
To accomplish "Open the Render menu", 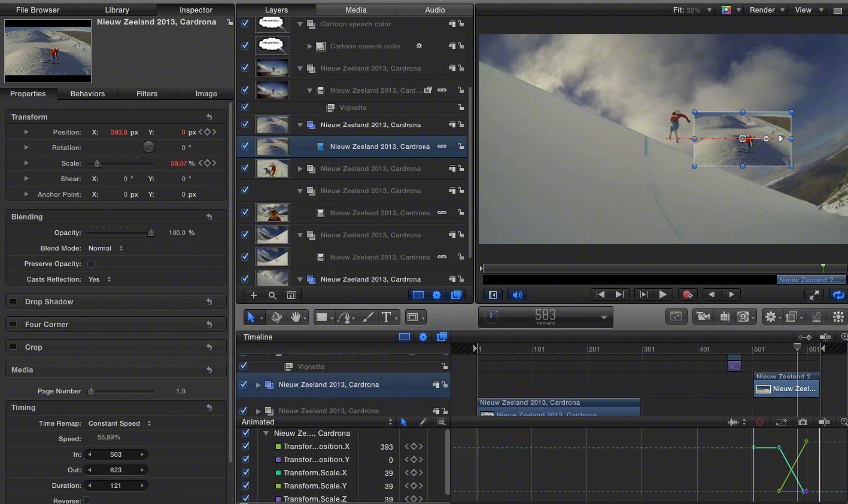I will coord(767,10).
